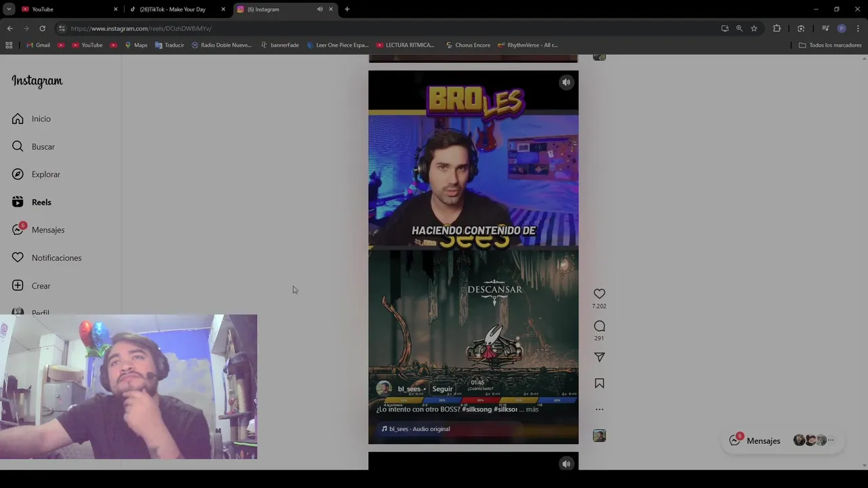The width and height of the screenshot is (868, 488).
Task: Open browser extensions puzzle icon
Action: (777, 28)
